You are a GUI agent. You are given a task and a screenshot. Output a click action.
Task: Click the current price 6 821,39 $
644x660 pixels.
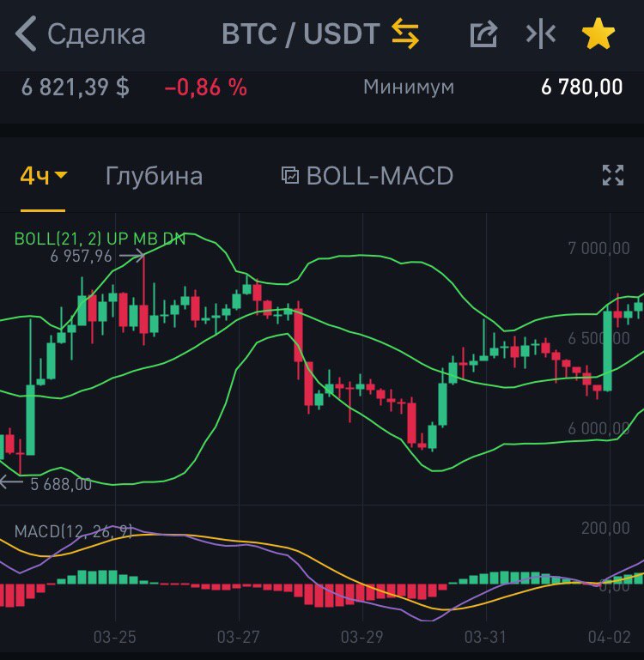pos(76,88)
